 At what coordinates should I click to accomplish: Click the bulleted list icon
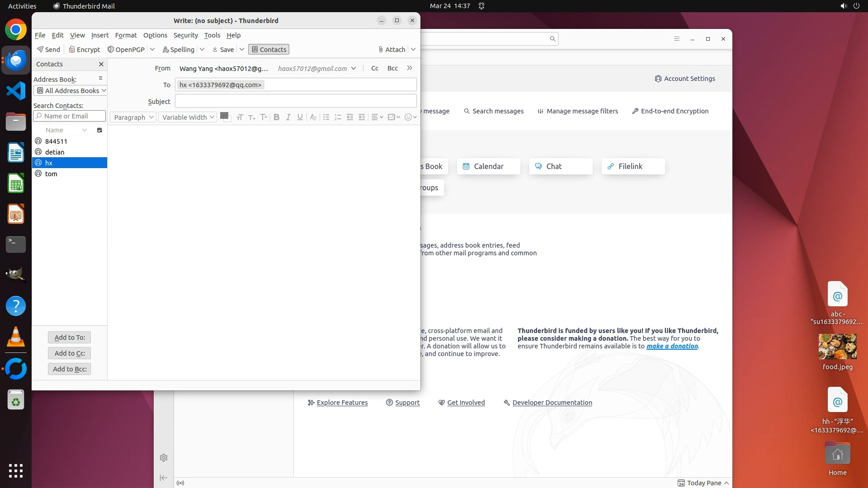coord(326,117)
